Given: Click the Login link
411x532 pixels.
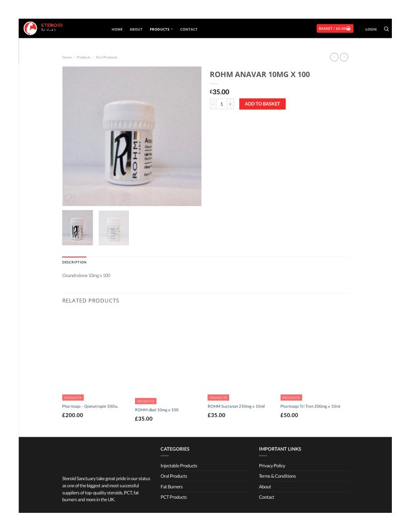Looking at the screenshot, I should [x=371, y=29].
